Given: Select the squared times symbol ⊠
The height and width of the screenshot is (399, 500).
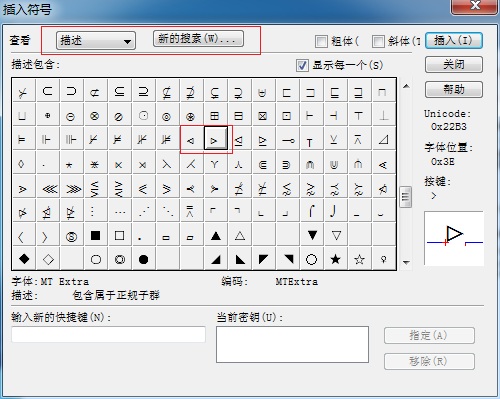Looking at the screenshot, I should (x=264, y=115).
